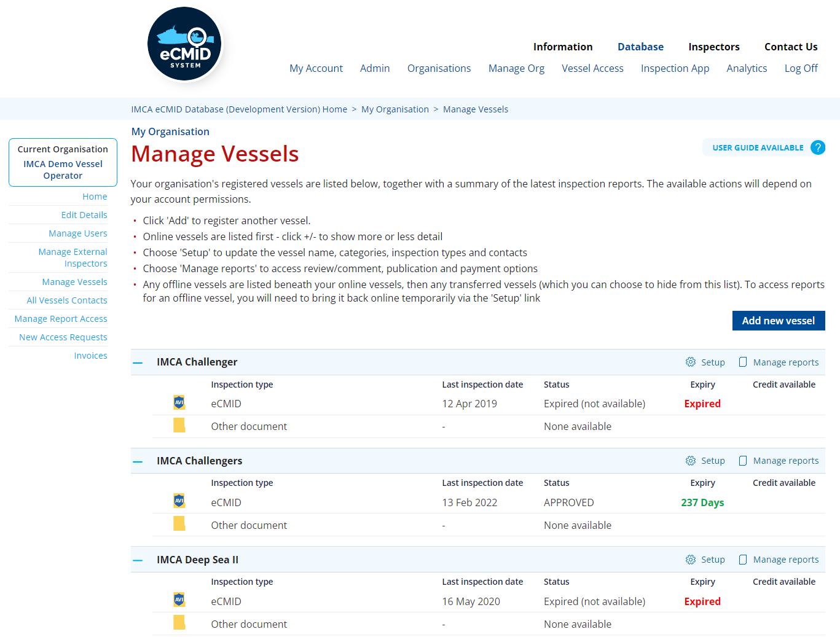840x637 pixels.
Task: Click the Setup link for IMCA Deep Sea II
Action: (x=713, y=560)
